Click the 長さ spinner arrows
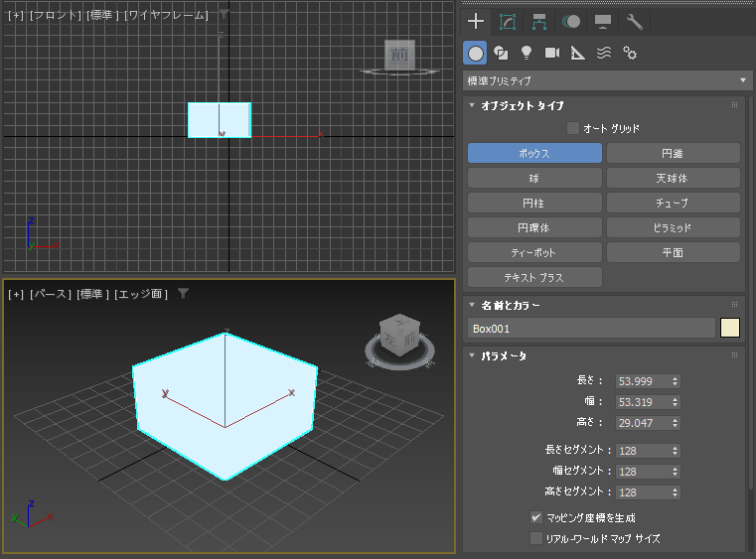The image size is (756, 559). tap(675, 381)
